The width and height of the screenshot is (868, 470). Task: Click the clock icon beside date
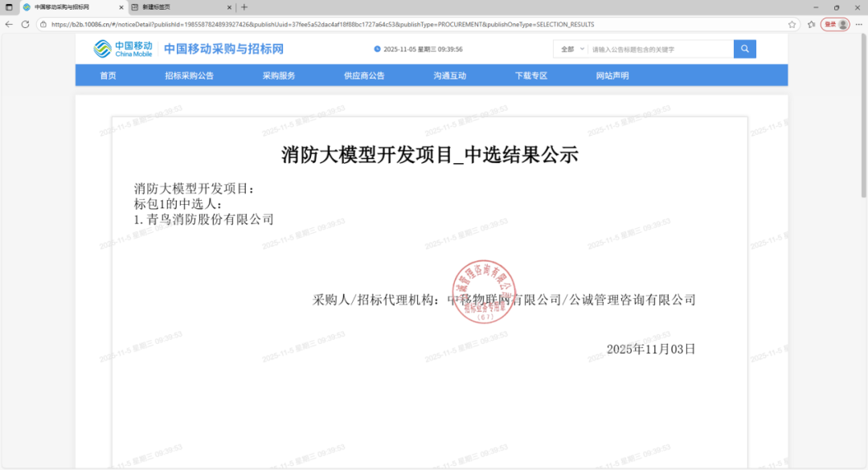(378, 49)
